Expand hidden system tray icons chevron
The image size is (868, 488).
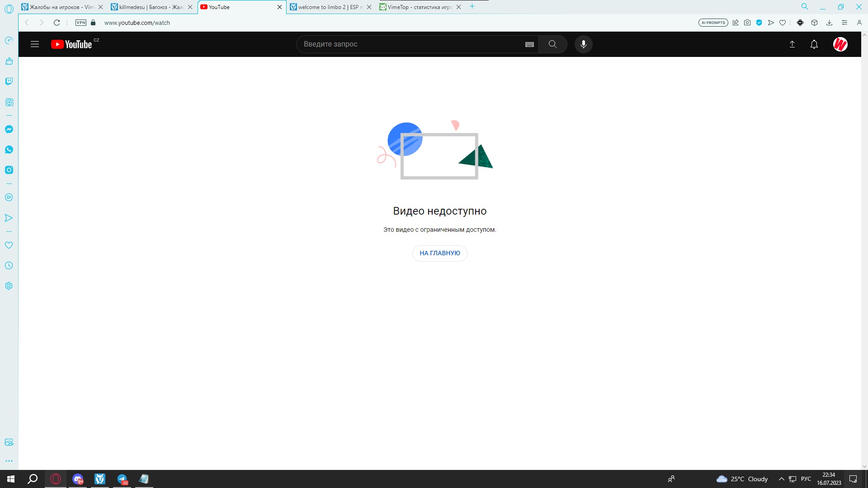[781, 479]
